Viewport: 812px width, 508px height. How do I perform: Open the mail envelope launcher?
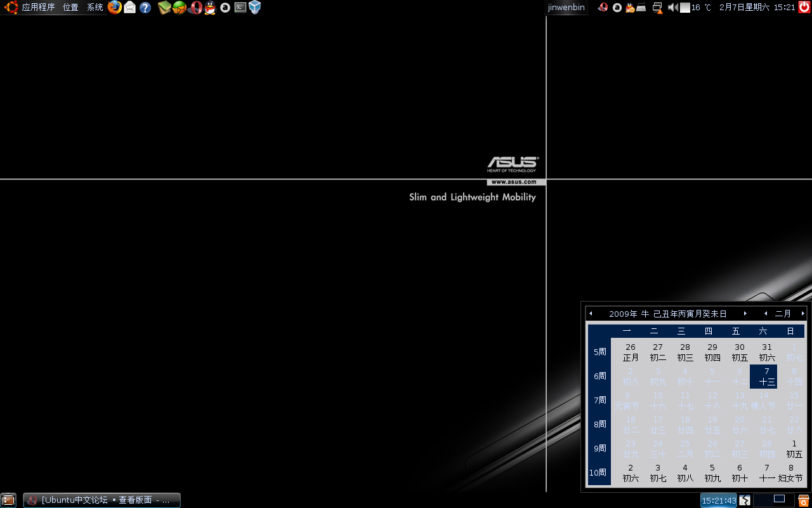pyautogui.click(x=130, y=8)
